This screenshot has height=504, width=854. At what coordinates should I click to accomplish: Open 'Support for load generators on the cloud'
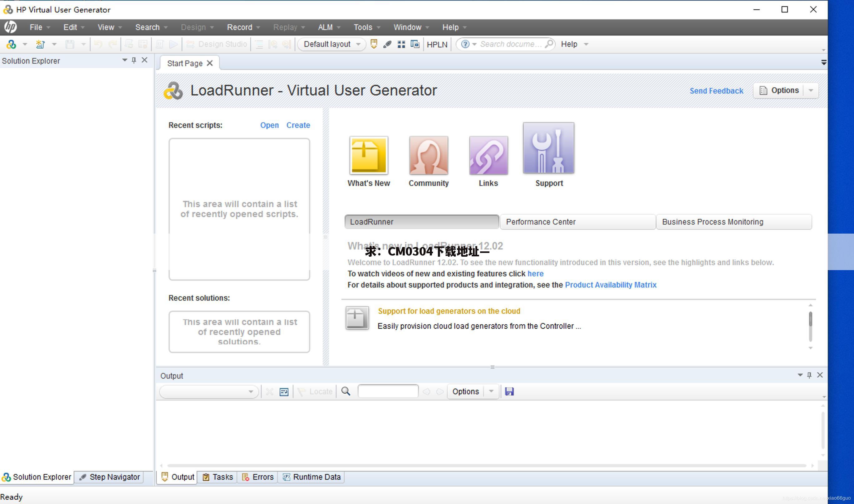tap(449, 311)
